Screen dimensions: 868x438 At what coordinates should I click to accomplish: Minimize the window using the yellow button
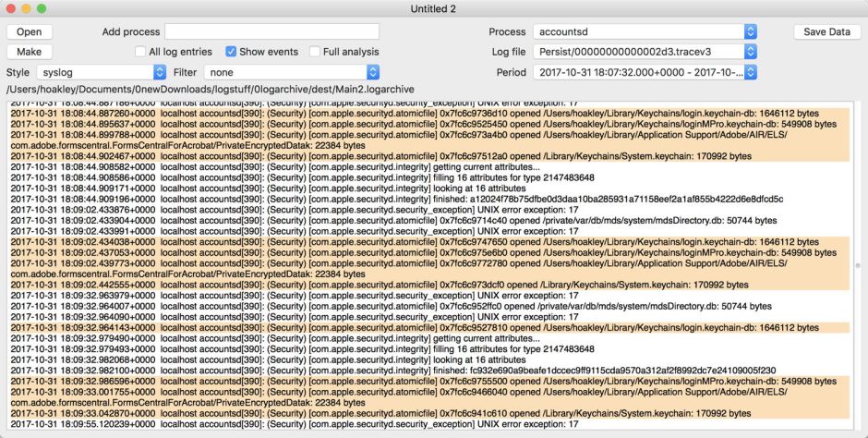(x=26, y=8)
